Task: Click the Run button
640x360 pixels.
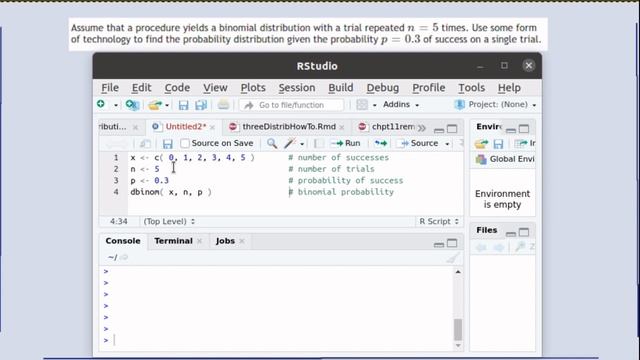Action: [346, 143]
